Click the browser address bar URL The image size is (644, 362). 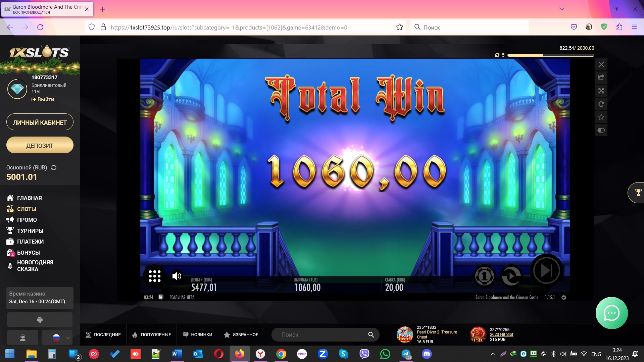(229, 28)
